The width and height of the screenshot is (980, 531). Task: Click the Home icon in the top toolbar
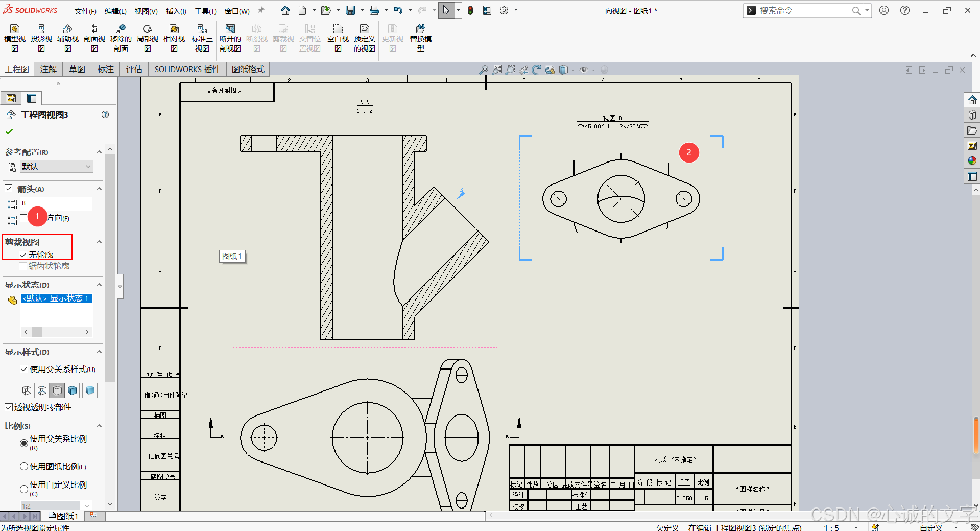pyautogui.click(x=285, y=10)
